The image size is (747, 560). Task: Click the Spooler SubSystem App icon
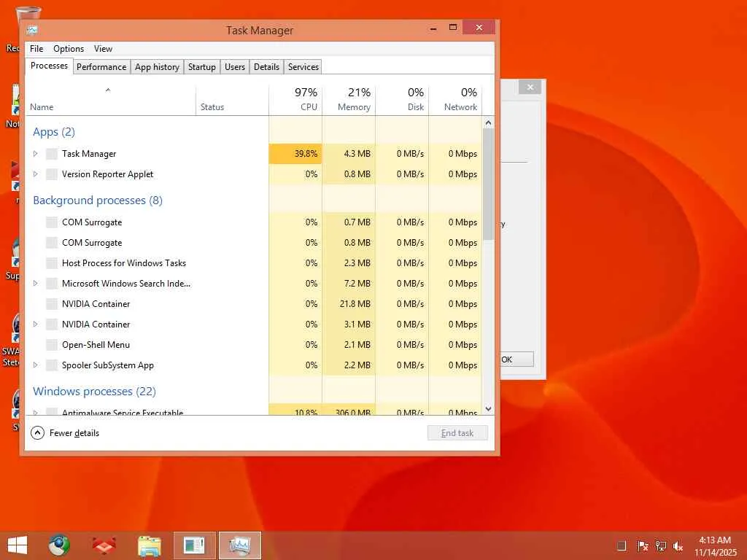pyautogui.click(x=52, y=366)
